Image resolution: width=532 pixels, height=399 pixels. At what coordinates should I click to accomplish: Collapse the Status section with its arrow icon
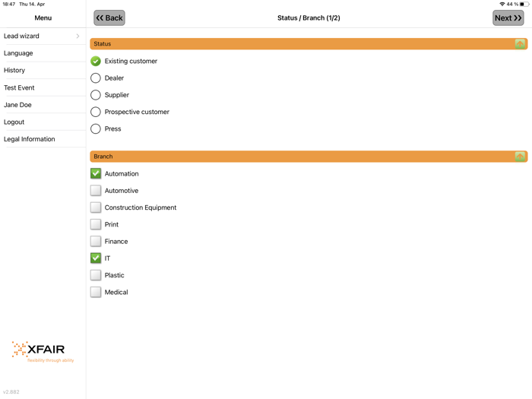(519, 44)
